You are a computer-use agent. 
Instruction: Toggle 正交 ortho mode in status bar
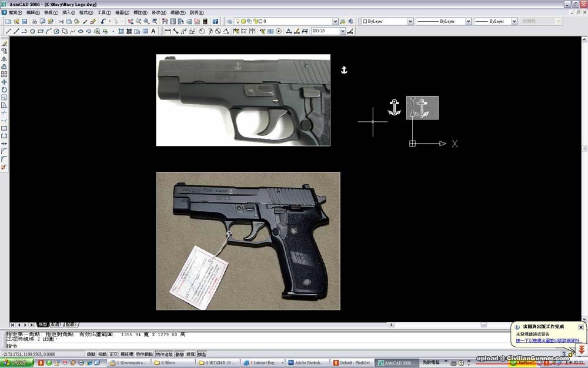(x=113, y=354)
